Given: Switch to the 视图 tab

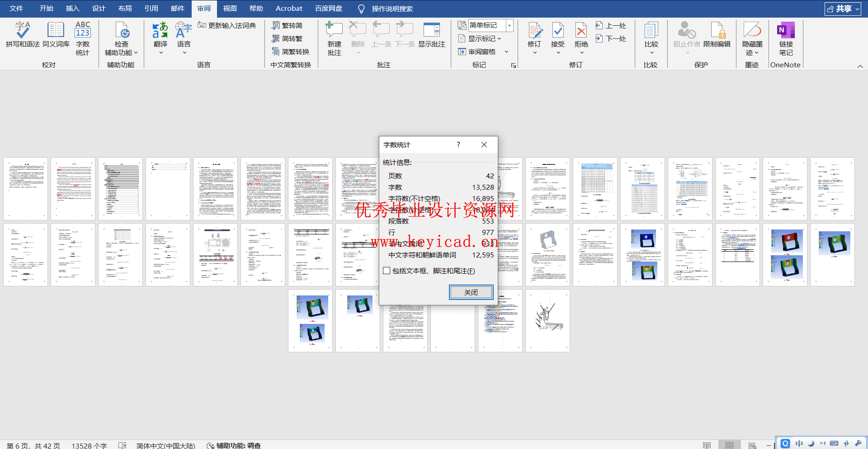Looking at the screenshot, I should 230,9.
